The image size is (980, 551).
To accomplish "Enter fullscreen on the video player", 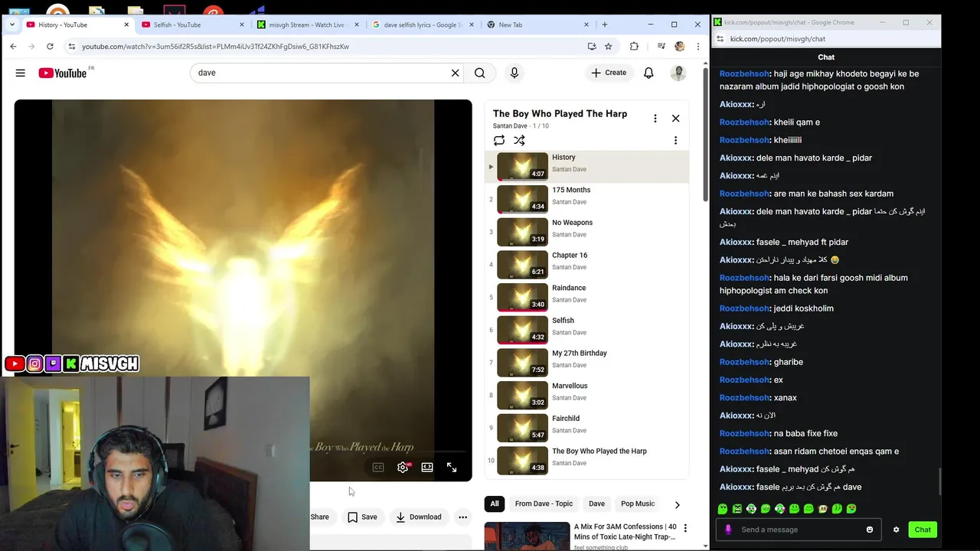I will [452, 467].
